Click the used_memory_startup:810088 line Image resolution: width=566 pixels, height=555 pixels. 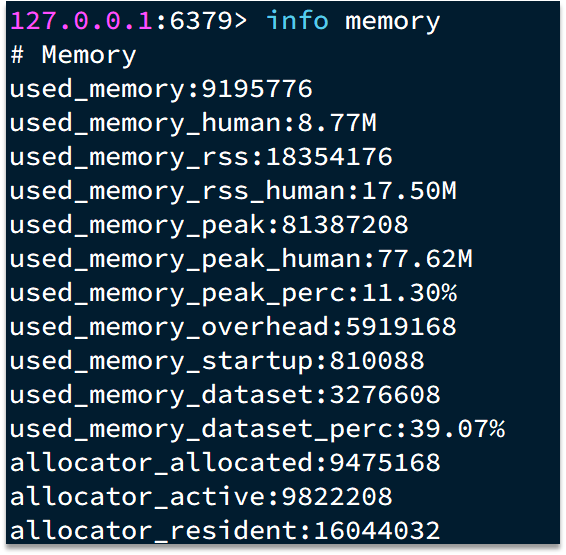coord(217,361)
